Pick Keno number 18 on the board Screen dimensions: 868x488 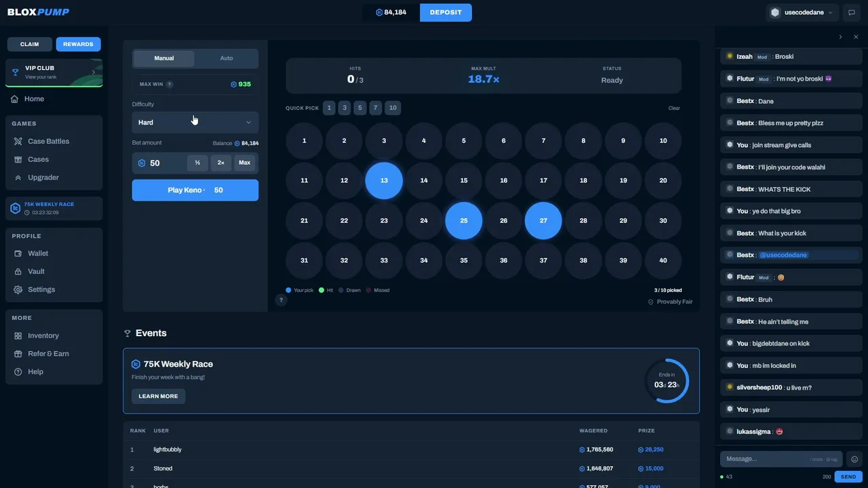click(583, 180)
